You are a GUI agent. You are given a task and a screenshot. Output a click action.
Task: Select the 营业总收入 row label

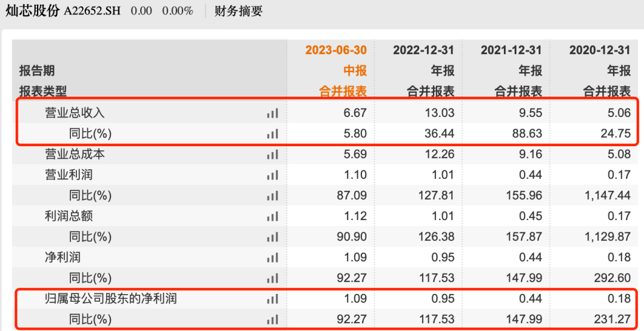[x=75, y=113]
